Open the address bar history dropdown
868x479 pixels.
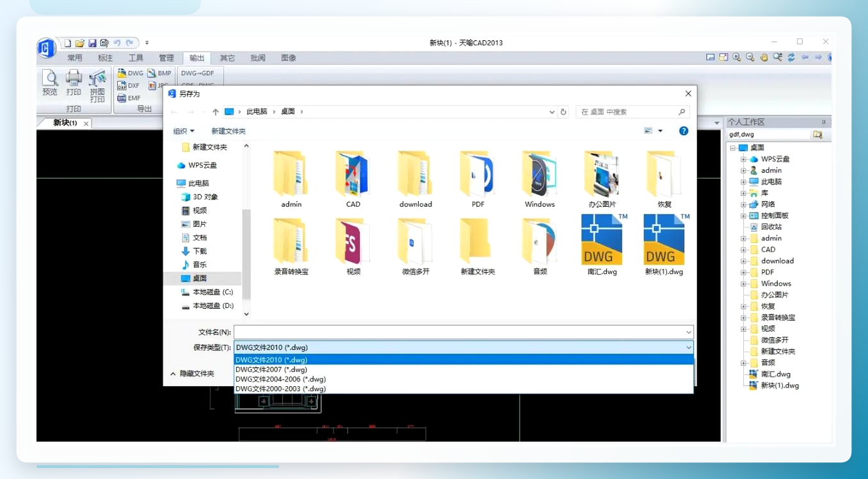point(552,112)
